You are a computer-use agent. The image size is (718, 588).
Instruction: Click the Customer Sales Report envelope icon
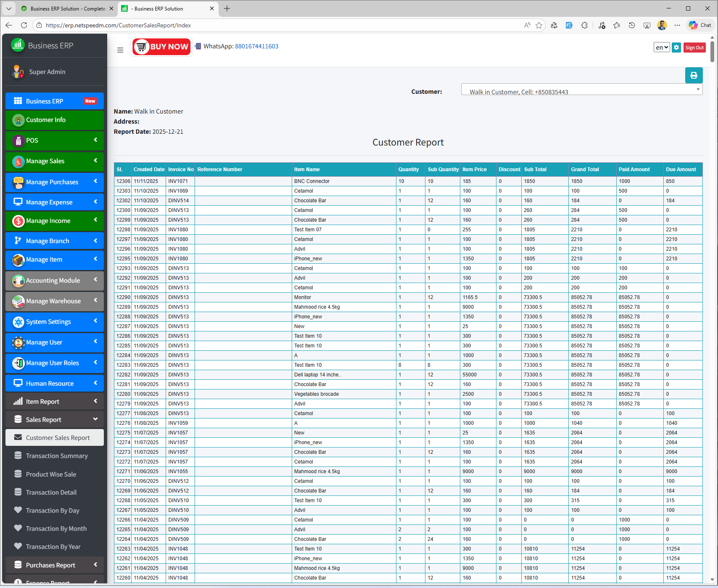[18, 437]
